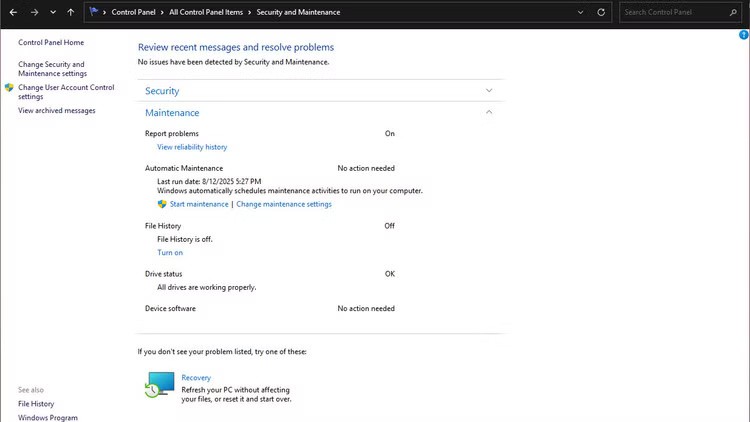Click into the Search Control Panel field
Screen dimensions: 750x422
(672, 12)
